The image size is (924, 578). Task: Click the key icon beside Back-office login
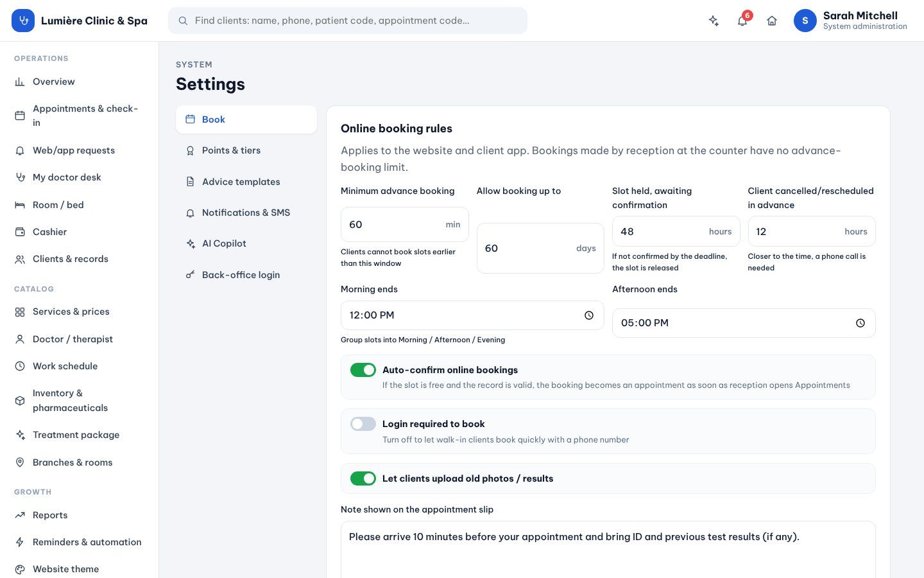pyautogui.click(x=190, y=275)
